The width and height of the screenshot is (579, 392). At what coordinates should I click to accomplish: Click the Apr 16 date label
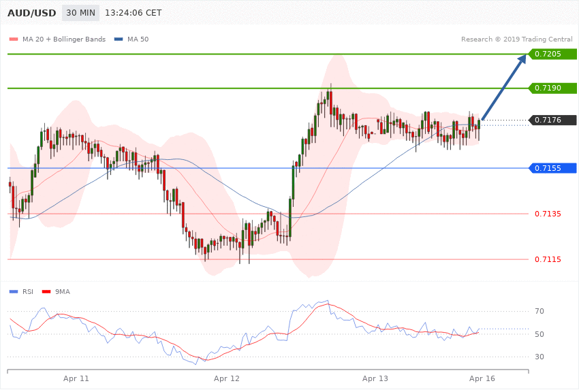pos(482,378)
